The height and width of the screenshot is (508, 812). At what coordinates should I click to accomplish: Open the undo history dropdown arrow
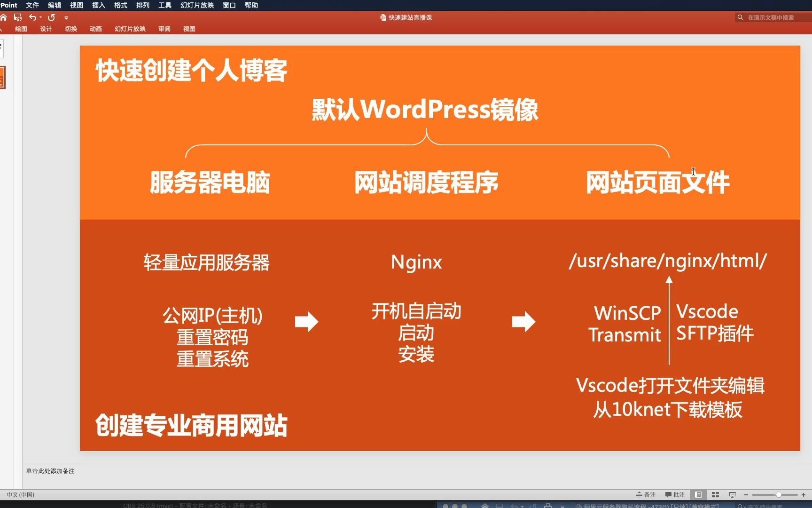pos(41,17)
